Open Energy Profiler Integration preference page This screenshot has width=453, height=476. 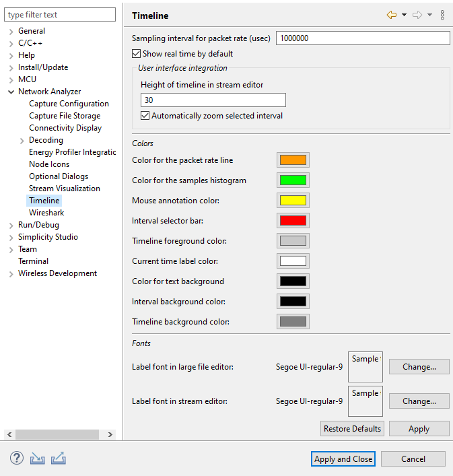click(72, 152)
